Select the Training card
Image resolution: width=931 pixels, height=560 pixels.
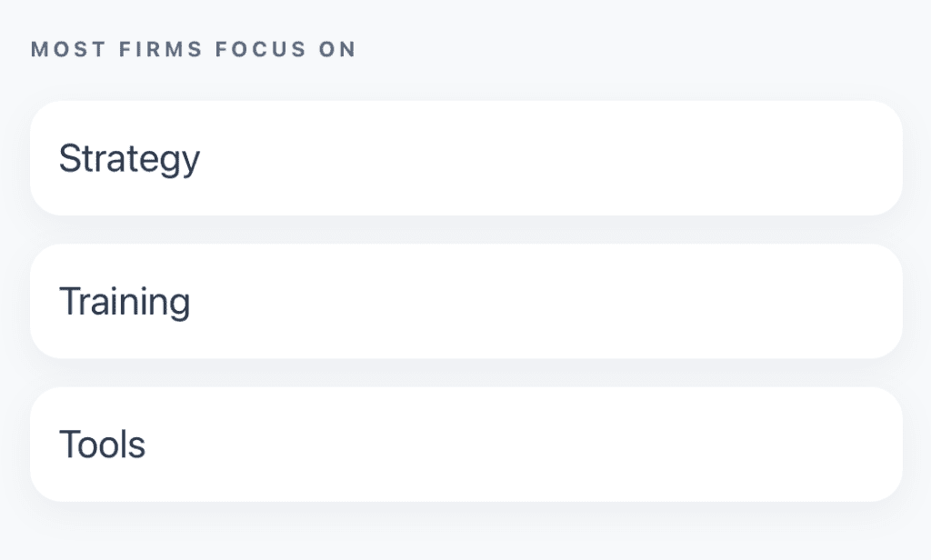[x=465, y=301]
